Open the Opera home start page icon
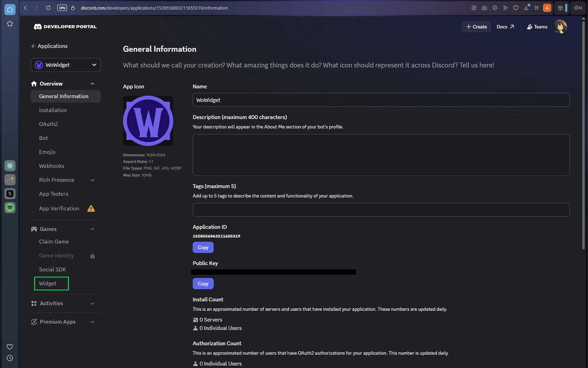This screenshot has height=368, width=588. (x=10, y=10)
